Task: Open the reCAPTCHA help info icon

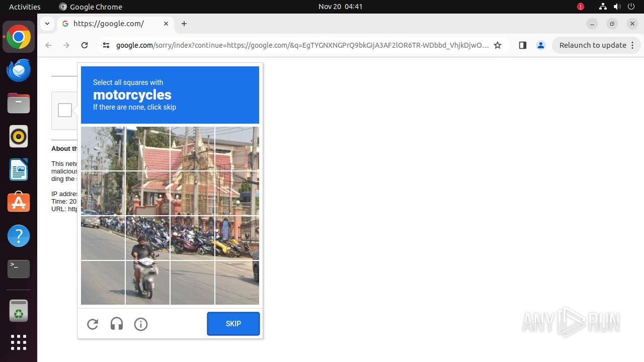Action: (x=141, y=324)
